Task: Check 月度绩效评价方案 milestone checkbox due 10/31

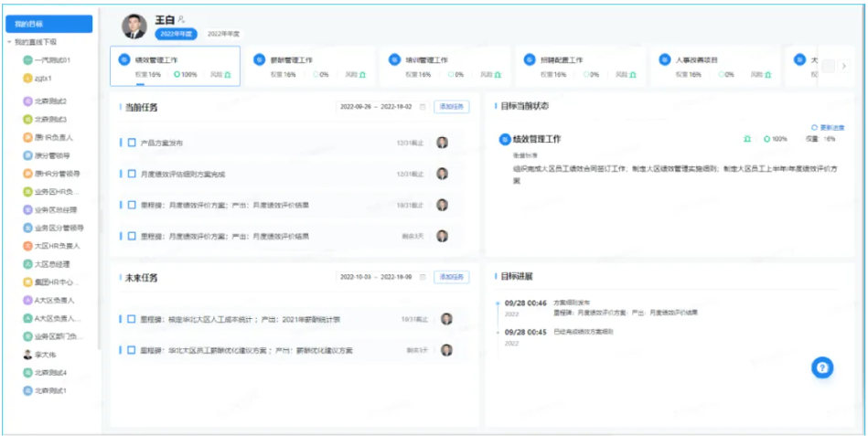Action: coord(132,205)
